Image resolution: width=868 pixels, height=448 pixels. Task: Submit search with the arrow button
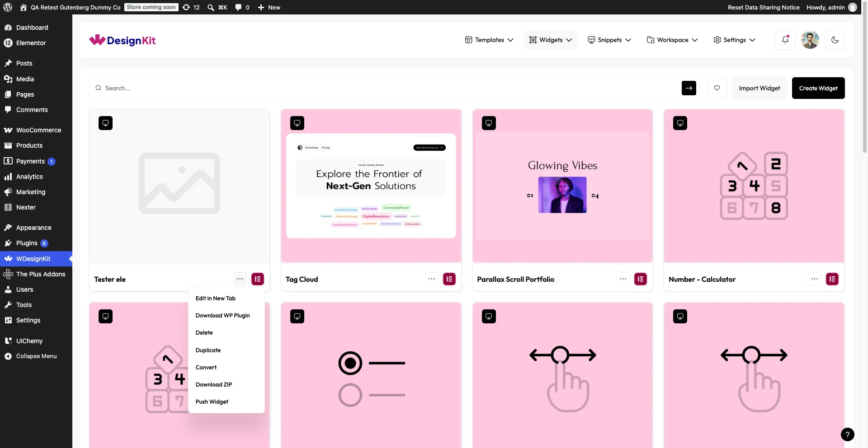click(689, 88)
